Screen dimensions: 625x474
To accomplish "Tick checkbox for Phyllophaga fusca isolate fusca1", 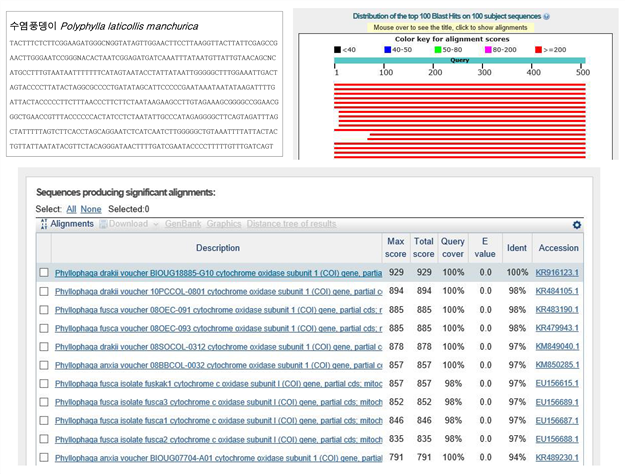I will tap(44, 420).
